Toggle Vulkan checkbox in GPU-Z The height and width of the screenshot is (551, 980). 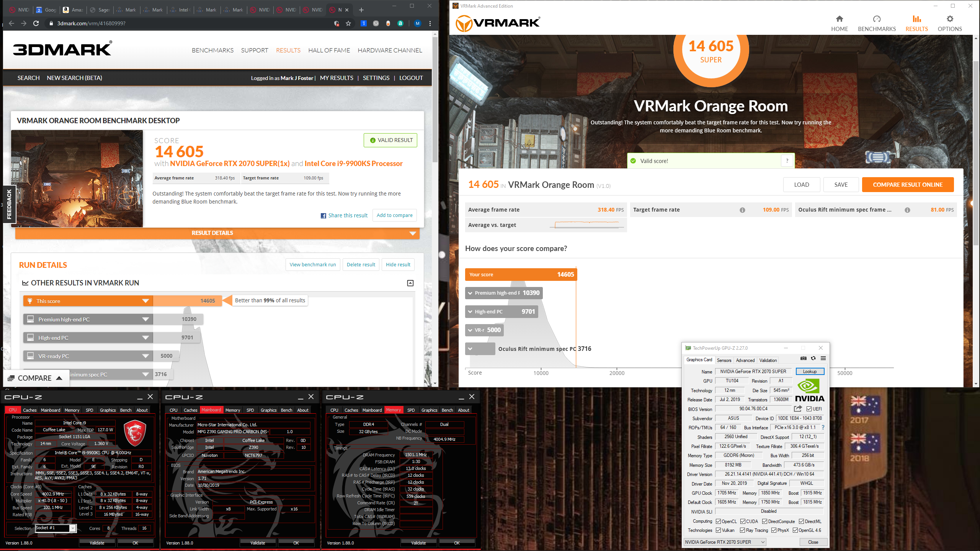[719, 530]
